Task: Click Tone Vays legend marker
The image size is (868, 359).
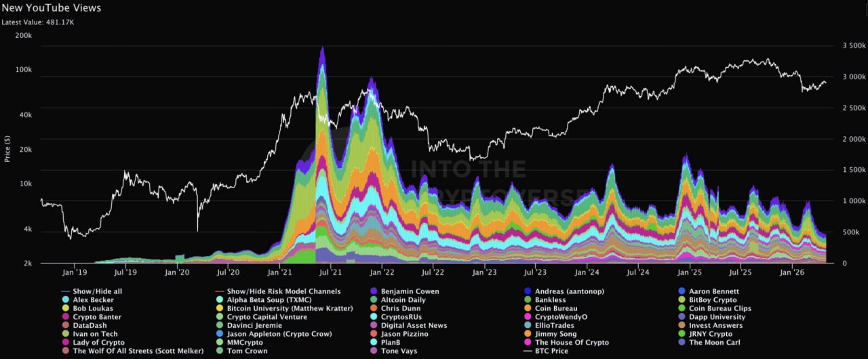Action: [374, 351]
